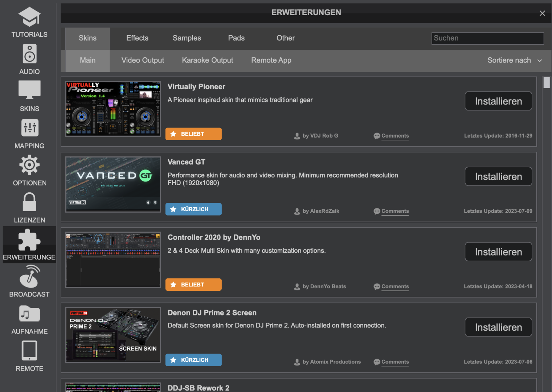Click the Kürzlich badge on Denon DJ Prime 2

[x=193, y=360]
